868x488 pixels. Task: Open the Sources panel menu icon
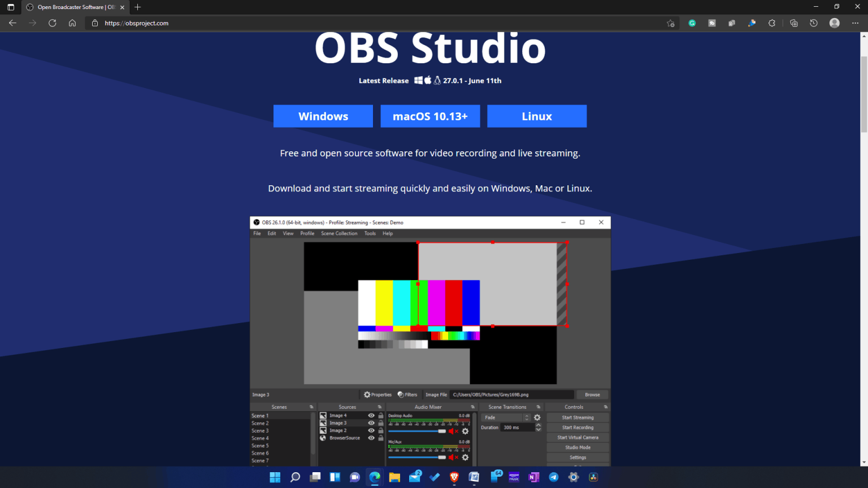coord(379,407)
